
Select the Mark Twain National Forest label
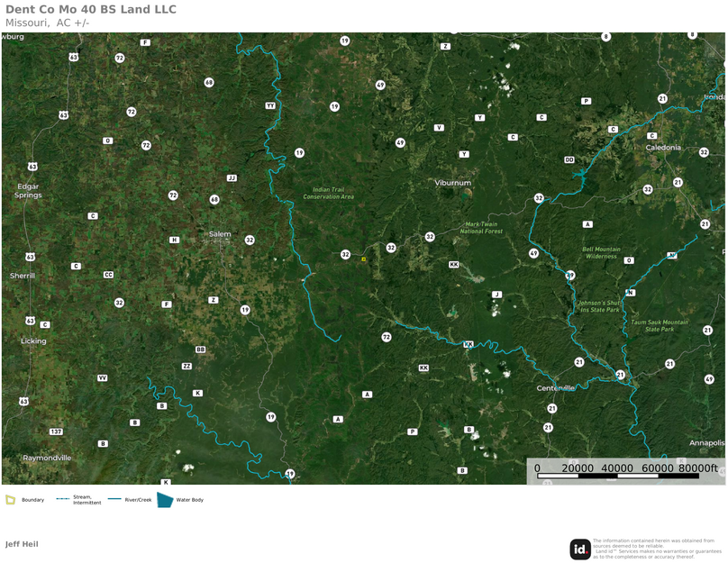(x=483, y=228)
